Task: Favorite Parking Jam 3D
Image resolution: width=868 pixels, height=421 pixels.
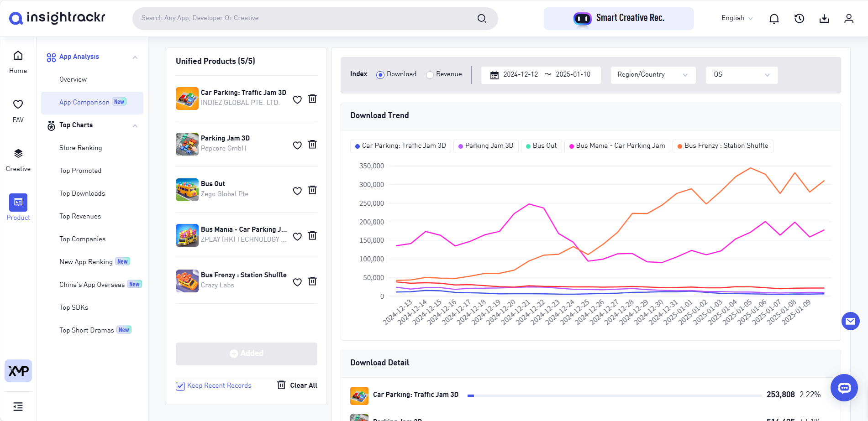Action: pyautogui.click(x=297, y=145)
